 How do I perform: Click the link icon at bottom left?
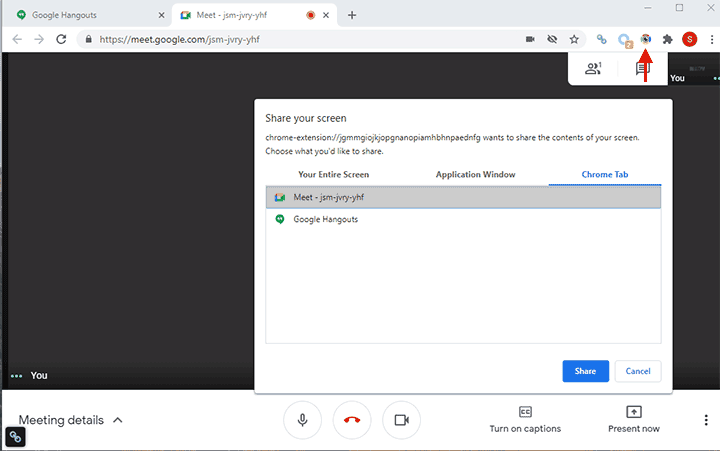click(x=15, y=437)
